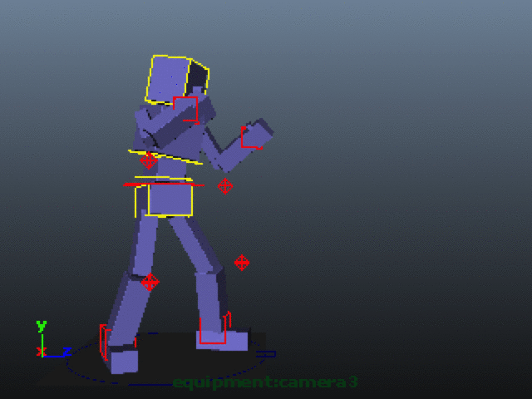532x399 pixels.
Task: Pick the red horizontal waist control line
Action: click(164, 185)
